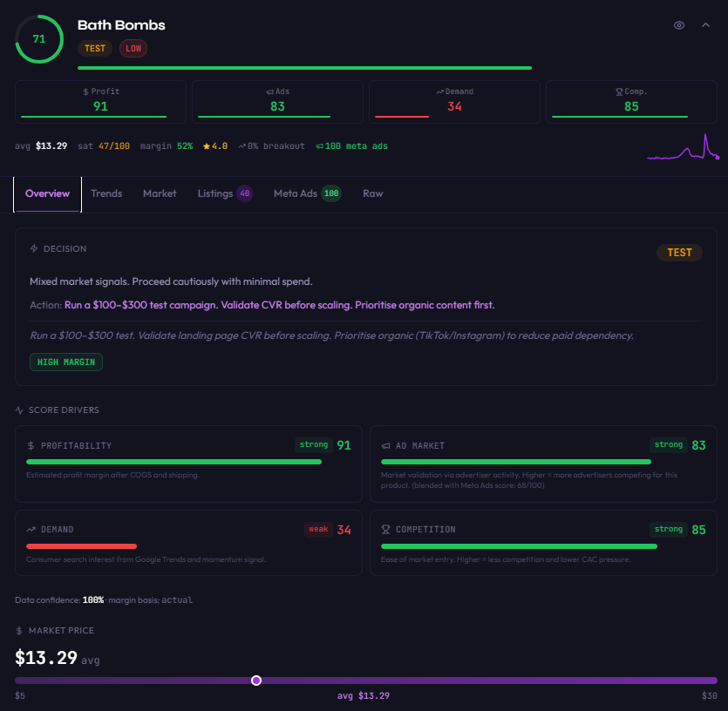Toggle the eye visibility icon for Bath Bombs
This screenshot has width=728, height=711.
[x=679, y=25]
